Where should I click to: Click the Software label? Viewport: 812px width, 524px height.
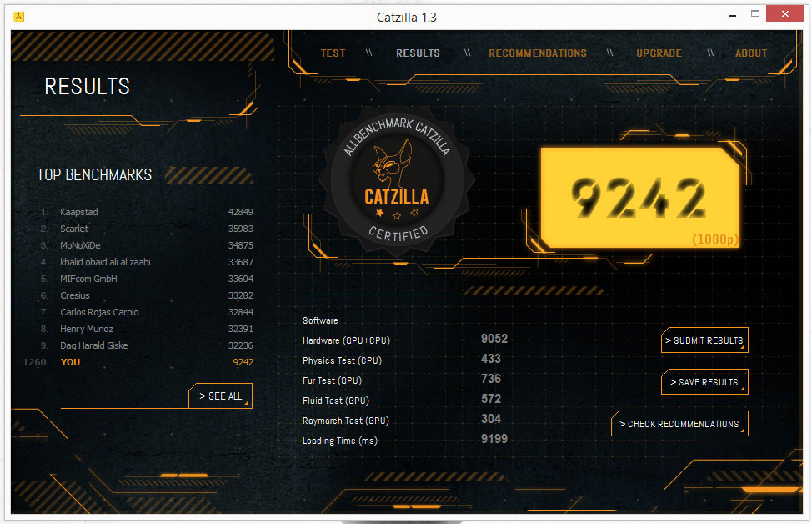(x=320, y=321)
